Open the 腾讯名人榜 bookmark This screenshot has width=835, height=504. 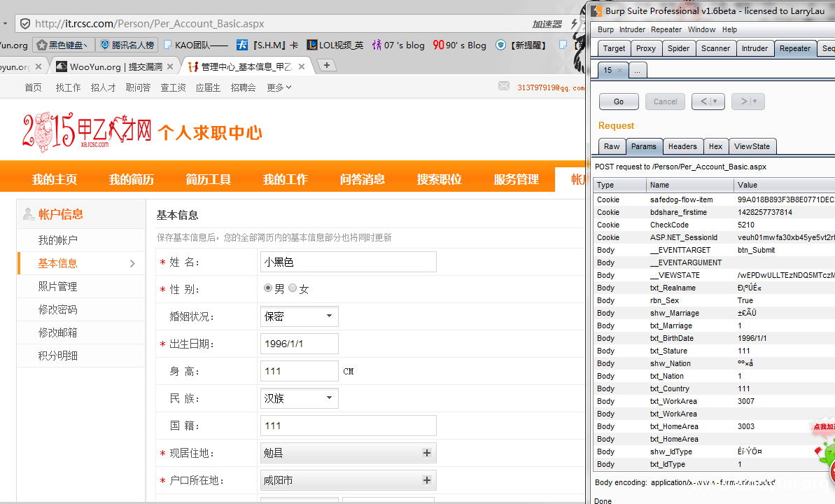(128, 45)
